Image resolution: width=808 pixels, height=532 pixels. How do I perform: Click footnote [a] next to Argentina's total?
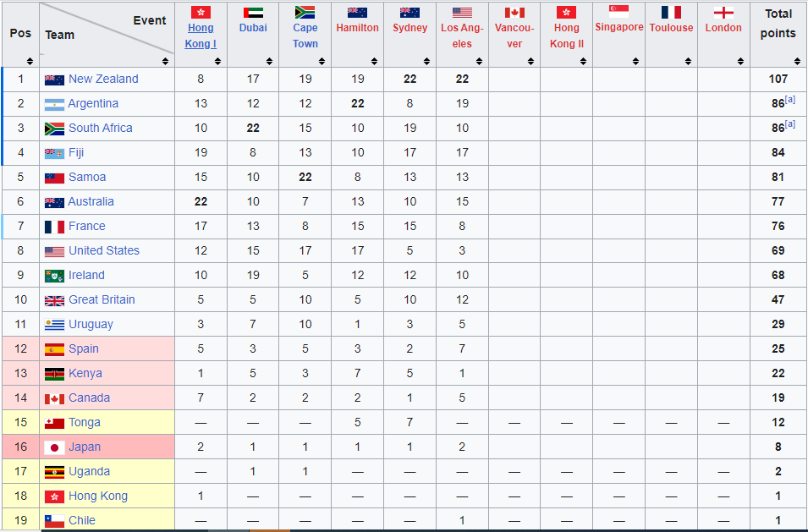[790, 100]
